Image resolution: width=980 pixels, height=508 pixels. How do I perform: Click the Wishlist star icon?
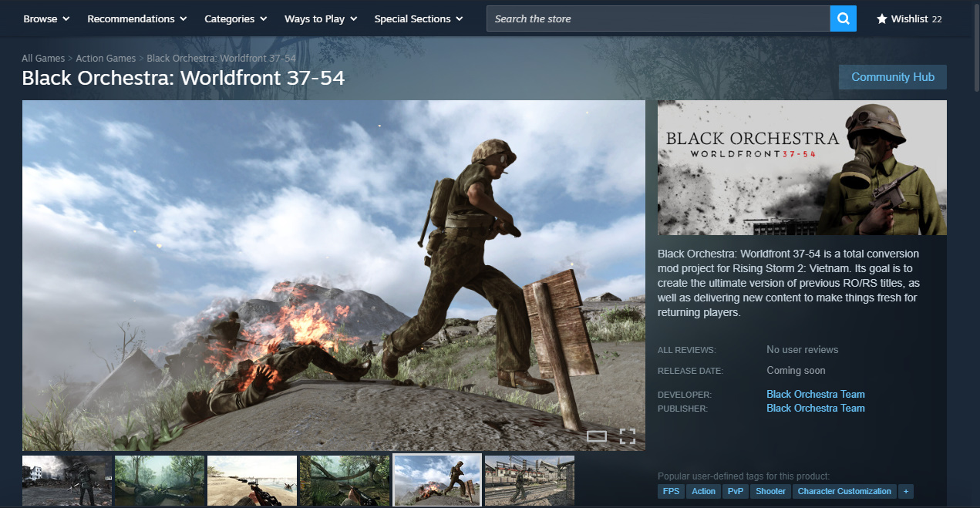click(x=882, y=19)
